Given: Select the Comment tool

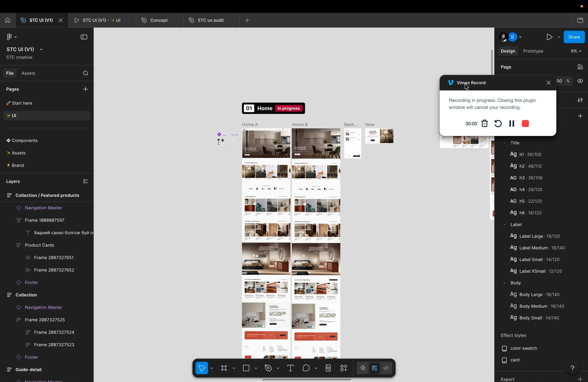Looking at the screenshot, I should [x=306, y=368].
